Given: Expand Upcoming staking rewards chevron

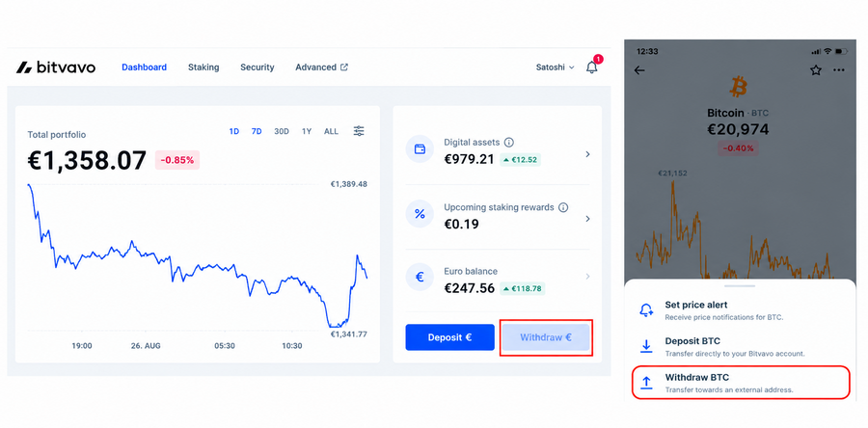Looking at the screenshot, I should click(588, 219).
